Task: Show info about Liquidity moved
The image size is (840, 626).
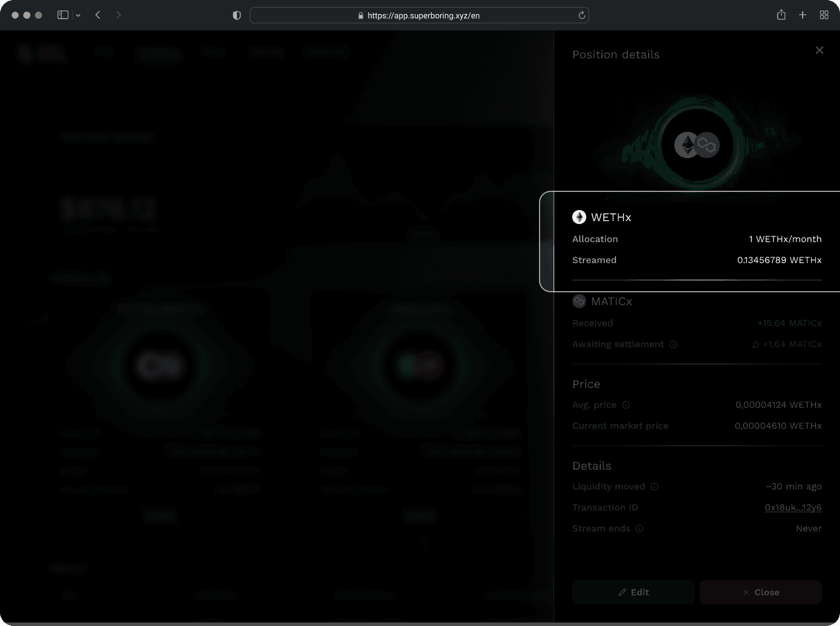Action: pos(654,487)
